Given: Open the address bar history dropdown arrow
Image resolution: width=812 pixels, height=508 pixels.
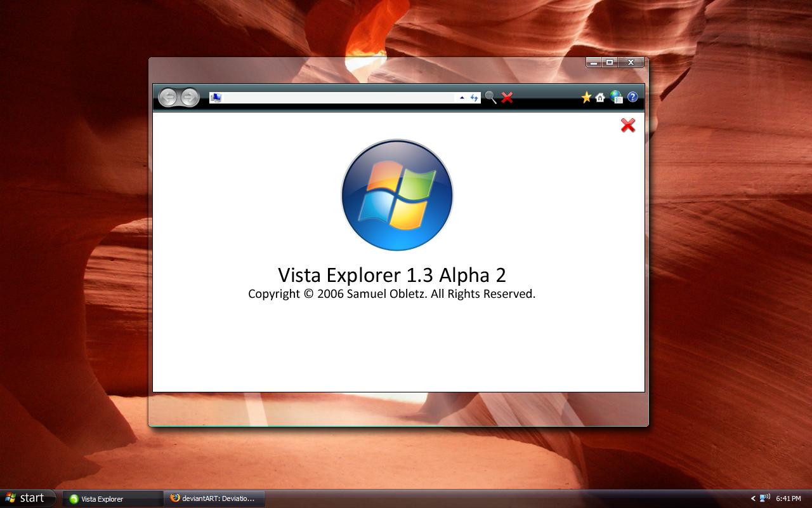Looking at the screenshot, I should click(x=462, y=98).
